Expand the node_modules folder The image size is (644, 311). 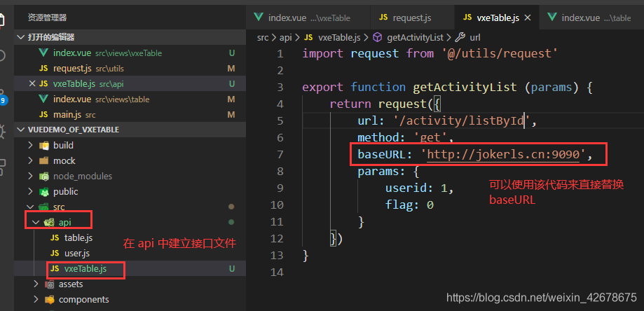(x=30, y=176)
